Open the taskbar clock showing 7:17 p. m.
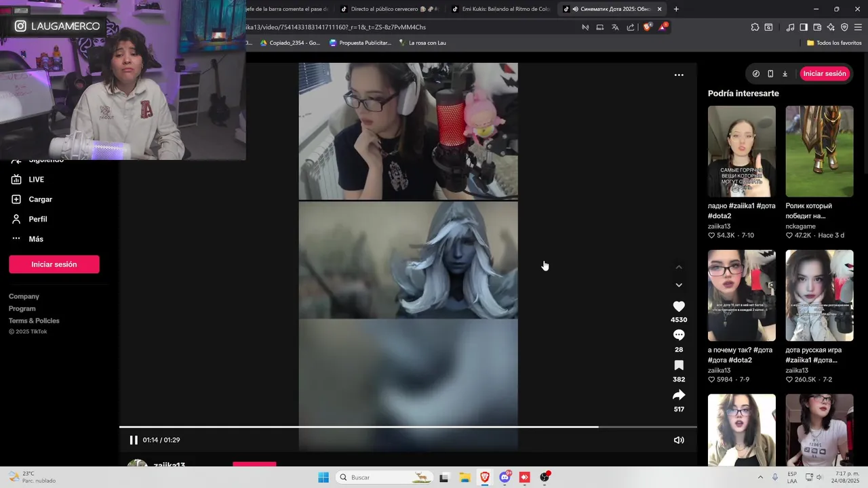The image size is (868, 488). tap(846, 477)
